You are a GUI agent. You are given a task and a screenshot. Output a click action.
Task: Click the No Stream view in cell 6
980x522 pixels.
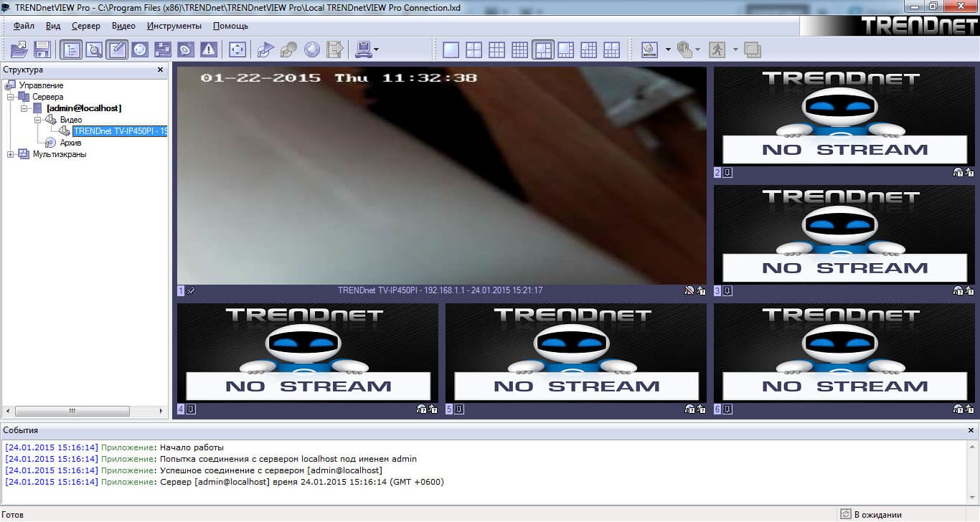[x=844, y=353]
